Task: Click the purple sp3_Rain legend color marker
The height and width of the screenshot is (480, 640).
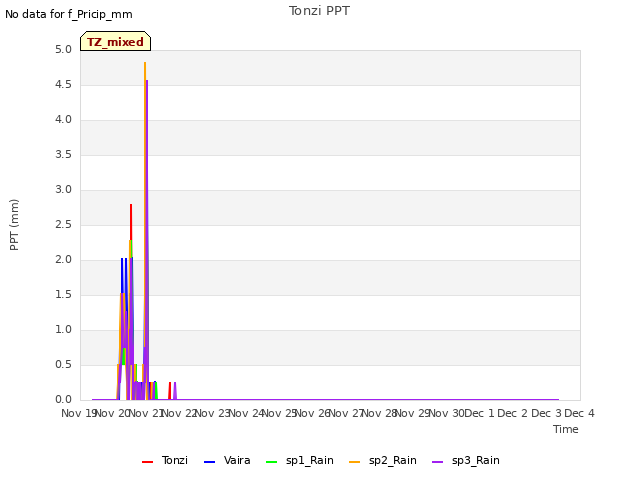Action: tap(438, 462)
